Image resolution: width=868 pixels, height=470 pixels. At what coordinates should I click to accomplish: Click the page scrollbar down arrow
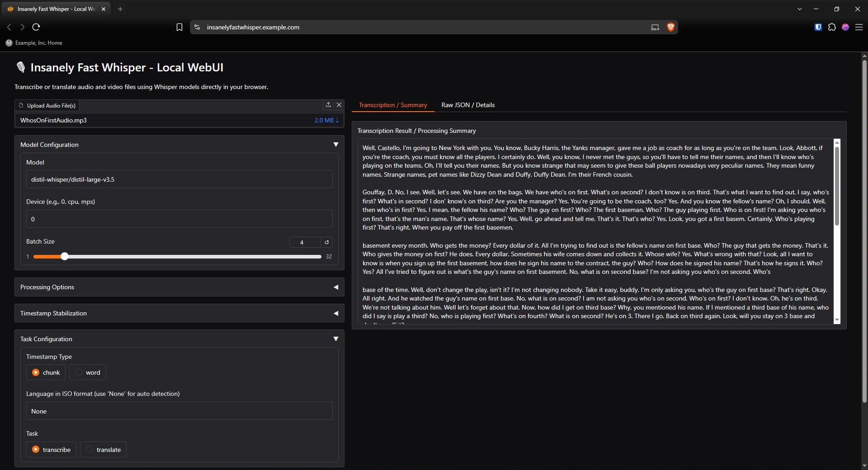point(864,465)
